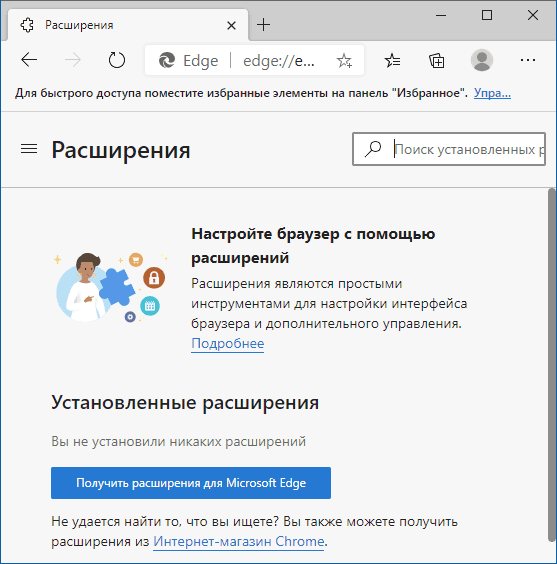Select the Расширения browser tab

click(127, 25)
